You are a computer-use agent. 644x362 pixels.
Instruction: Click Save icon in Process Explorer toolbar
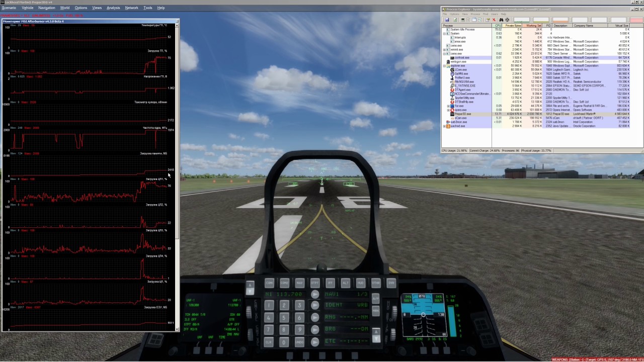(x=447, y=20)
